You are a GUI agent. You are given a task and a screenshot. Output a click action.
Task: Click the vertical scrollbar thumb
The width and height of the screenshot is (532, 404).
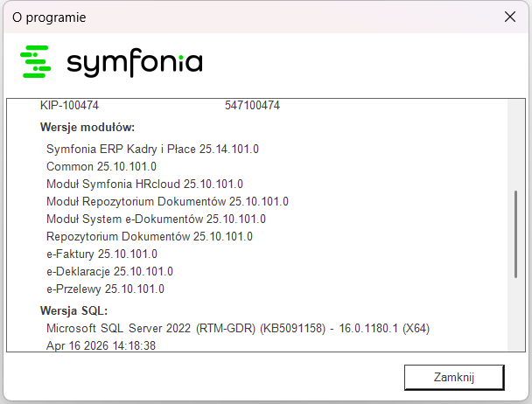point(515,234)
